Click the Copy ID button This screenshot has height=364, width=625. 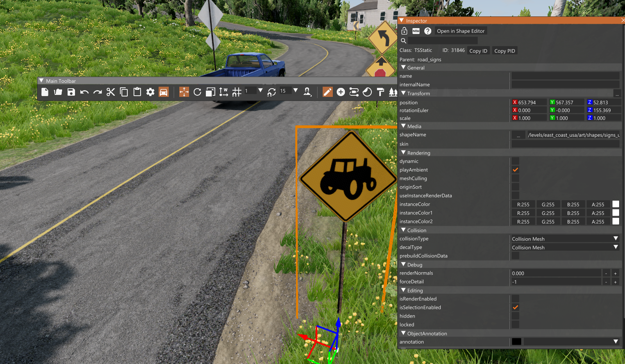point(478,51)
